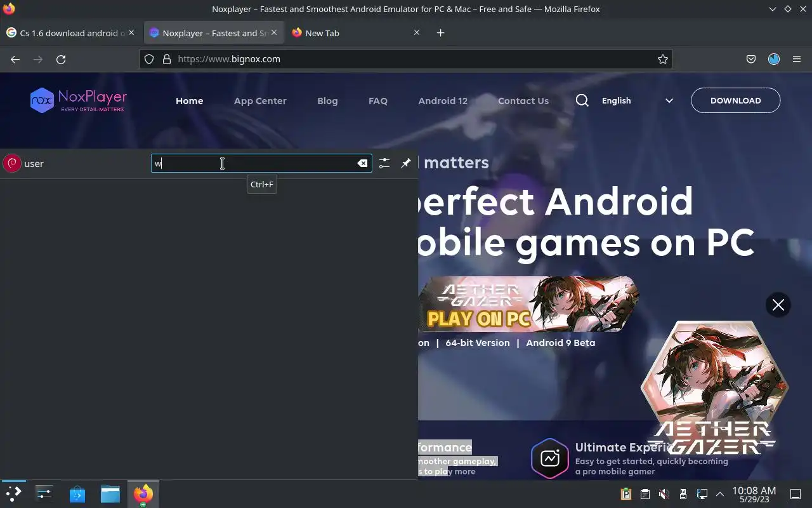This screenshot has width=812, height=508.
Task: Click the user avatar in the launcher
Action: point(12,163)
